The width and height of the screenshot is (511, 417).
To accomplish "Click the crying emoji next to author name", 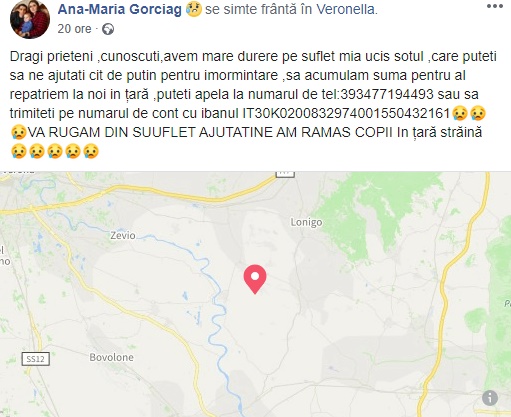I will click(x=194, y=9).
